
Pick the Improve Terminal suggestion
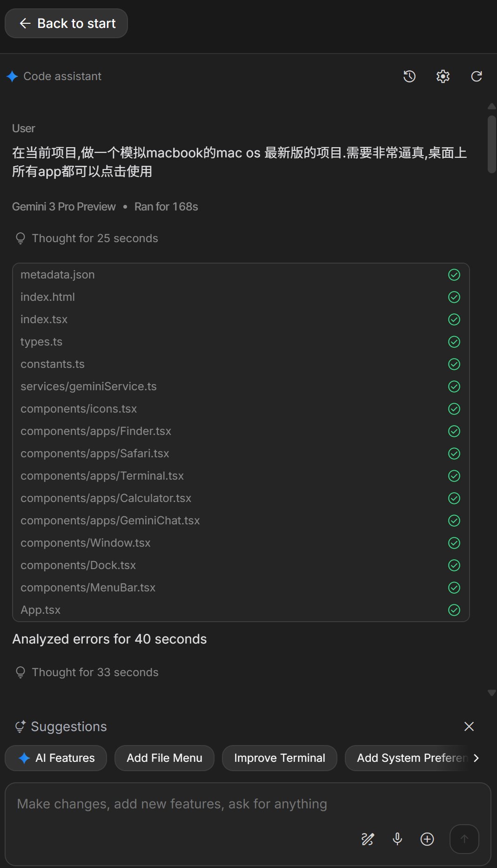click(279, 758)
